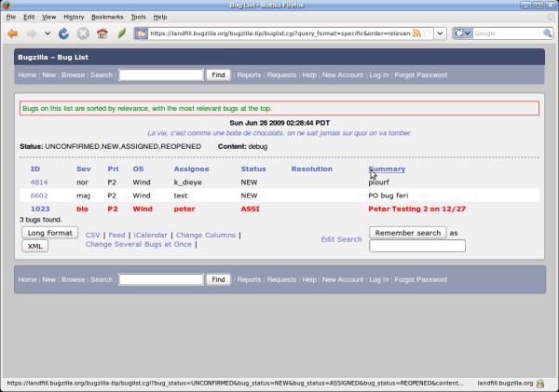Sort bug list by Summary column header
Screen dimensions: 559x392
pos(387,169)
